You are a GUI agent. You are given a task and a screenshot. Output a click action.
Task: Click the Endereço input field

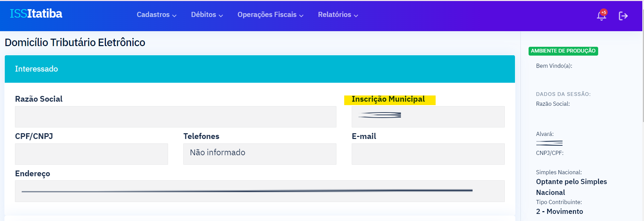260,191
